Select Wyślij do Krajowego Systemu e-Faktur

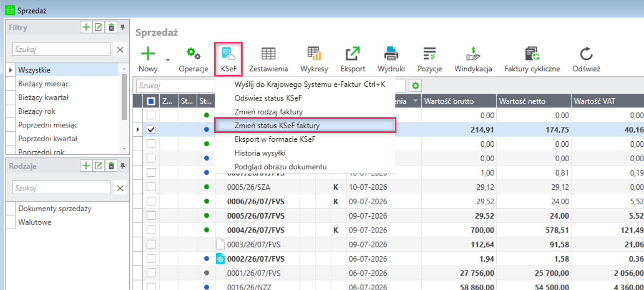(x=305, y=84)
